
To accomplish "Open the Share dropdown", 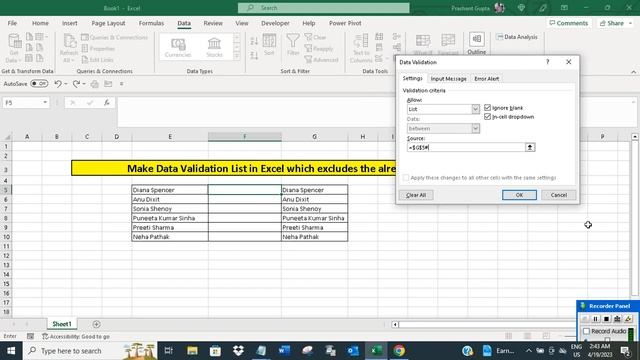I will coord(616,23).
